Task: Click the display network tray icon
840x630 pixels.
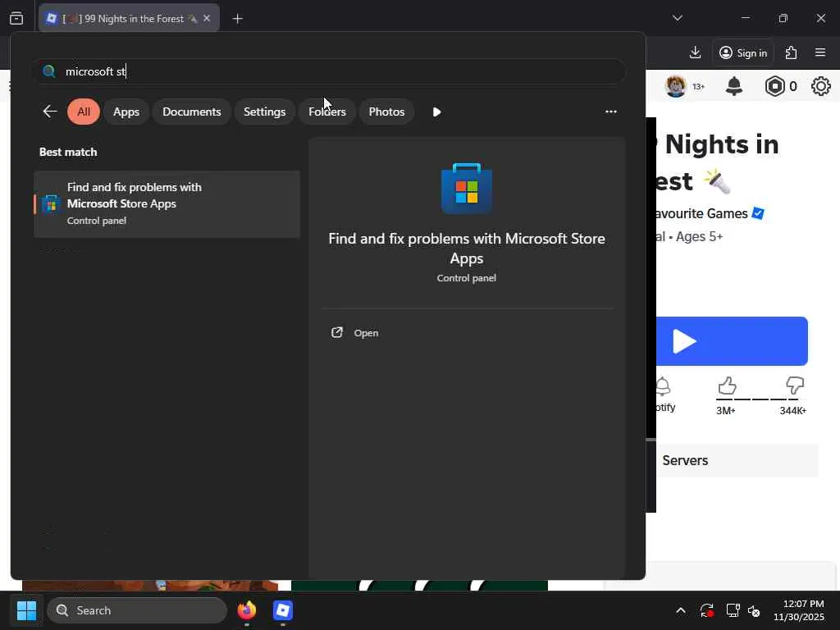Action: pos(733,610)
